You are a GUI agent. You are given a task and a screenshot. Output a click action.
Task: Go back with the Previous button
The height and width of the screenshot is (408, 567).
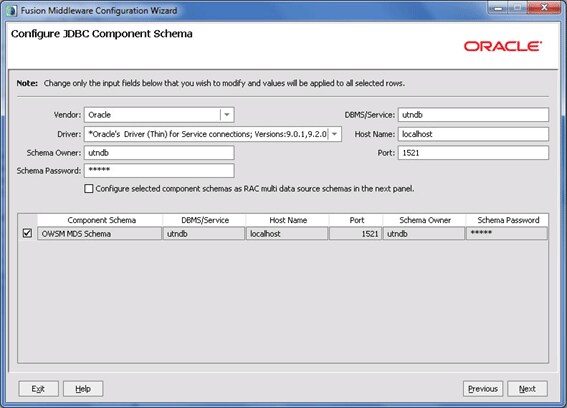point(483,389)
